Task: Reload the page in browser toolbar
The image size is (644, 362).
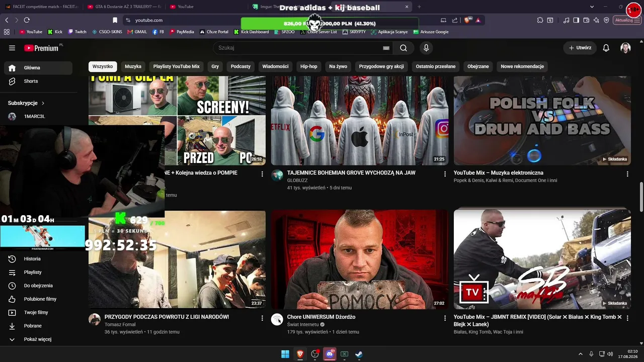Action: [x=27, y=20]
